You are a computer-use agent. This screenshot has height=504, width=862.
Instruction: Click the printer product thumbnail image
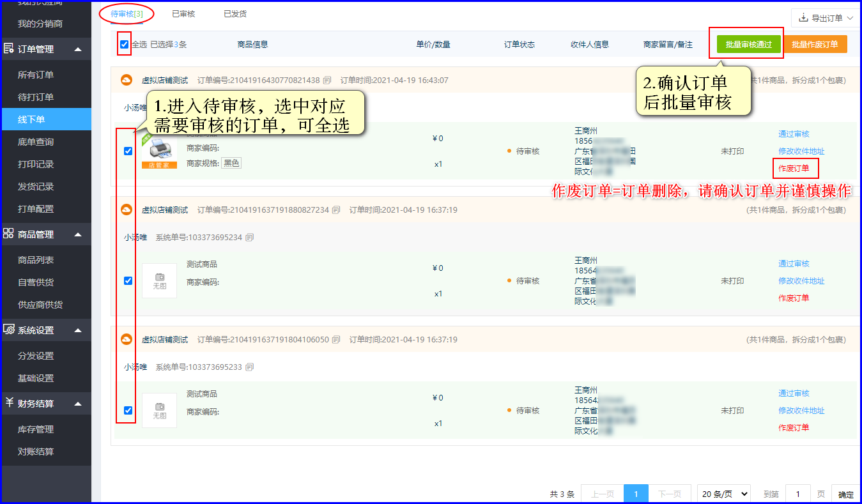[159, 151]
